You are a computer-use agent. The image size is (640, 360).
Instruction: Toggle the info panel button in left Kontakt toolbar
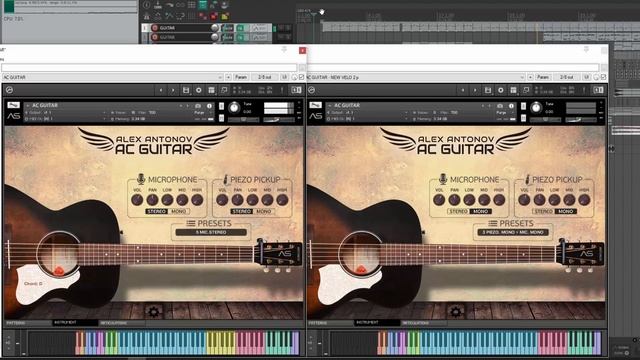(296, 90)
